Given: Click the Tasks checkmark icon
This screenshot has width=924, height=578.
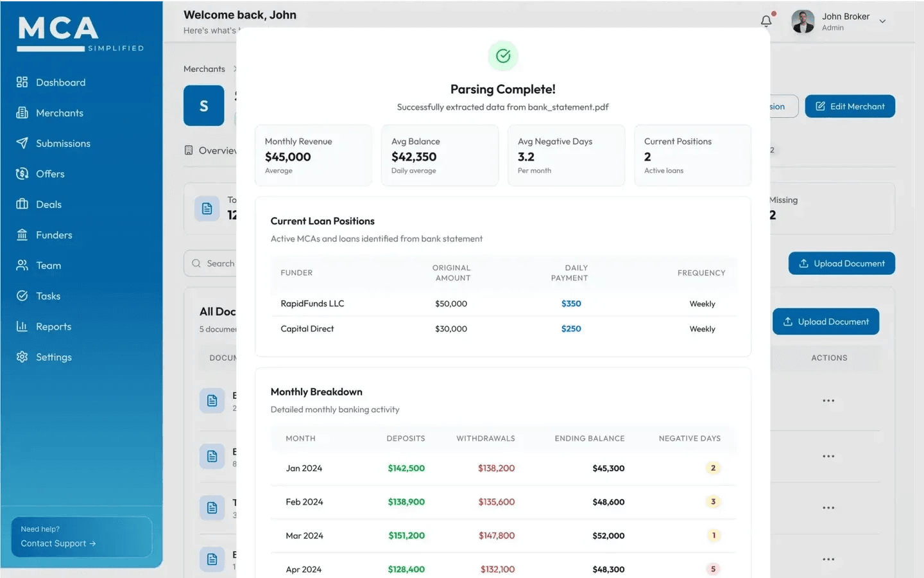Looking at the screenshot, I should point(22,296).
